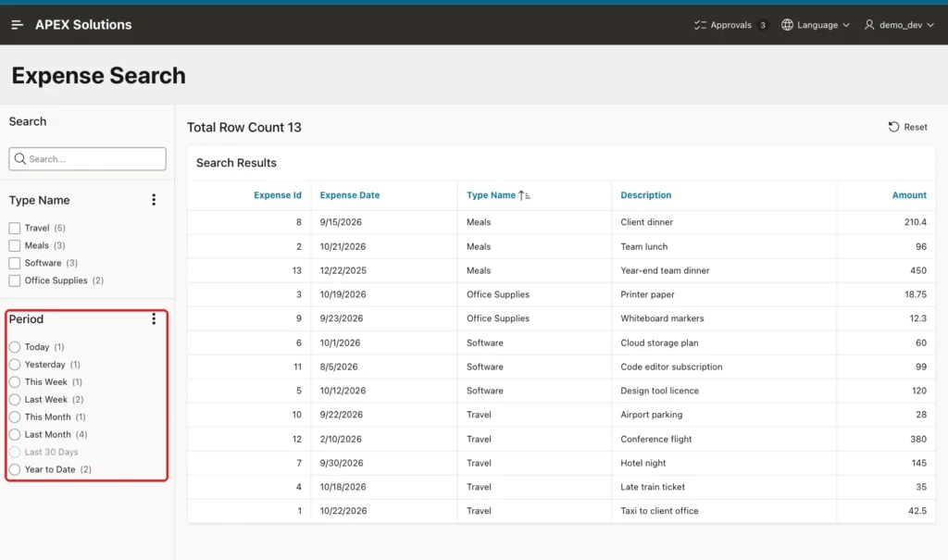Select the Last Week radio button
Screen dimensions: 948x560
15,400
